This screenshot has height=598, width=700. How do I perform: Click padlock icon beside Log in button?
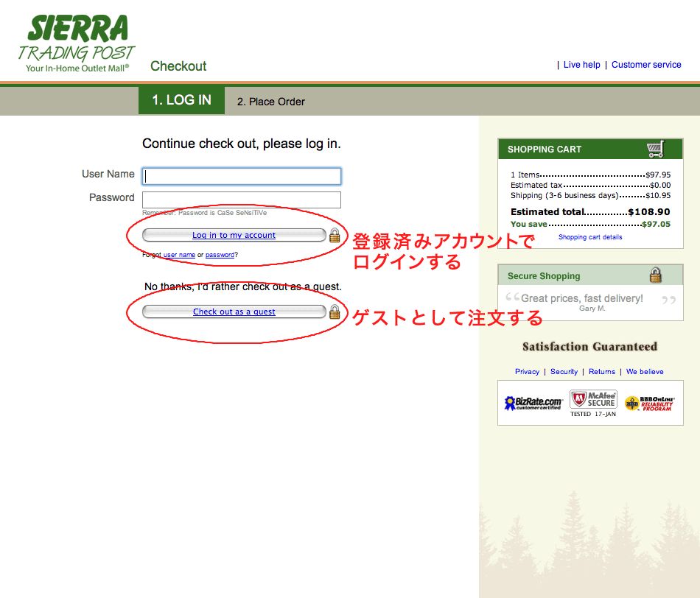pos(335,236)
